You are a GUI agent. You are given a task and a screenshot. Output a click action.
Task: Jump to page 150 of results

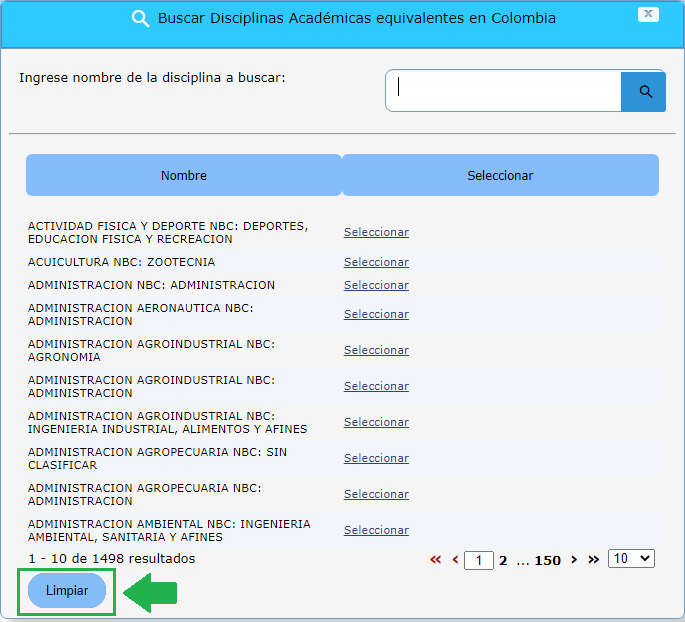pyautogui.click(x=547, y=560)
